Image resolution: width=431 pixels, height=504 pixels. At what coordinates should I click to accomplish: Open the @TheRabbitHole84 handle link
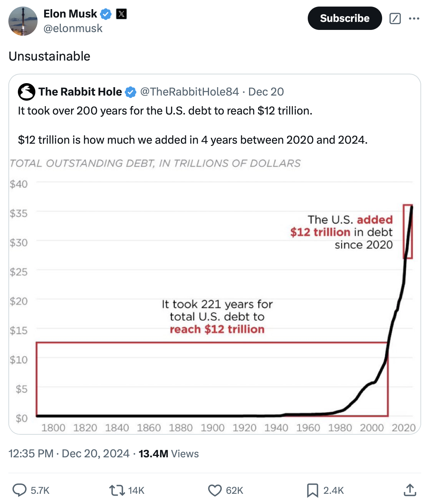[x=189, y=92]
